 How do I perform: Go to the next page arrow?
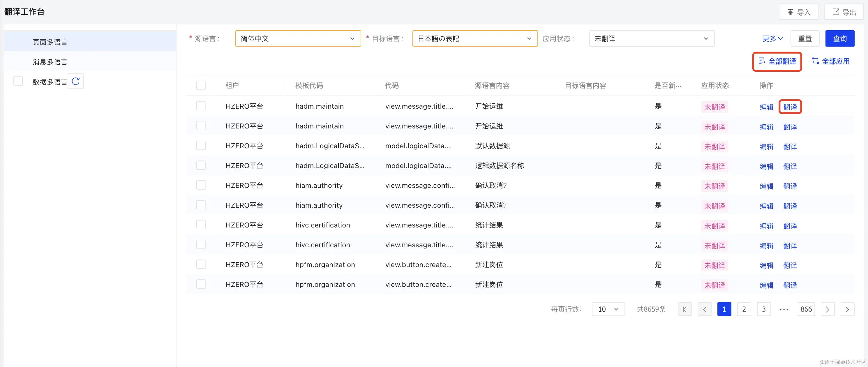[827, 309]
